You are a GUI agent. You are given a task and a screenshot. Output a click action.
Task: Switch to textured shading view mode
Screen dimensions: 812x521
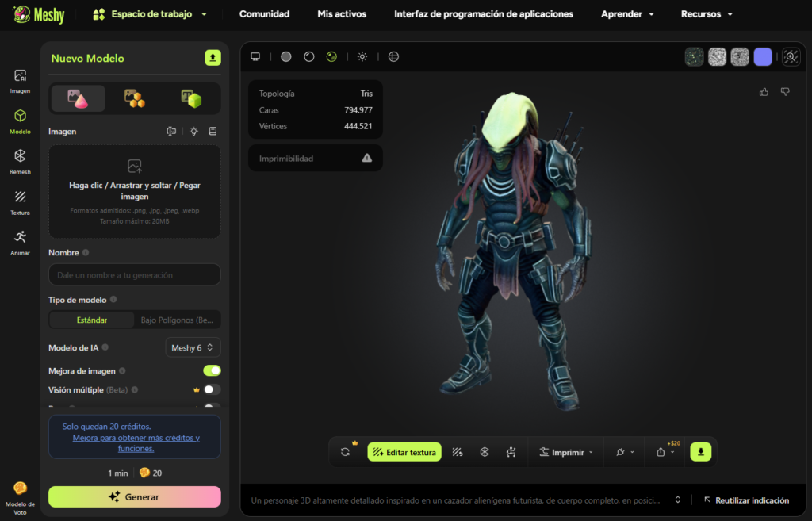tap(331, 56)
